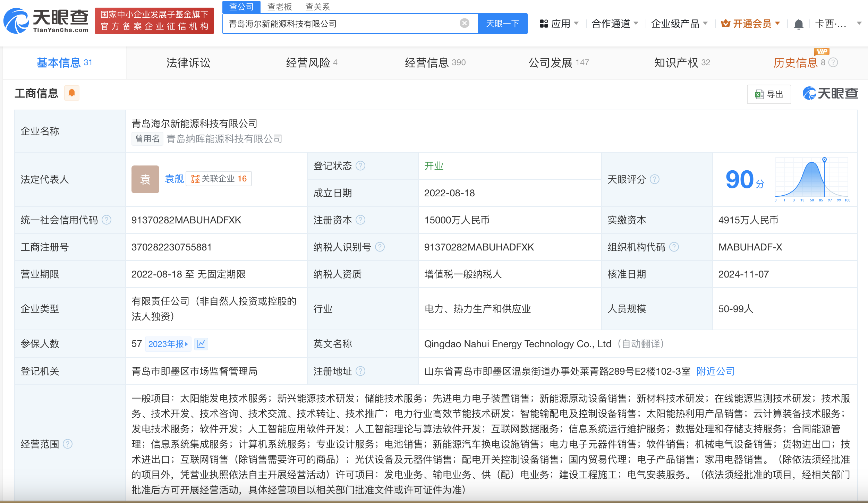Expand the 2023年报 selector
This screenshot has width=868, height=503.
tap(168, 344)
